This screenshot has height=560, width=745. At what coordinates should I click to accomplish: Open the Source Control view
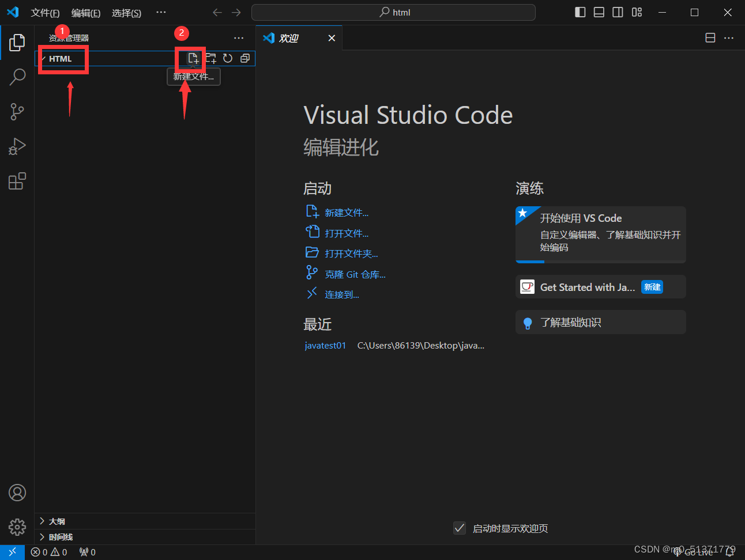point(17,112)
